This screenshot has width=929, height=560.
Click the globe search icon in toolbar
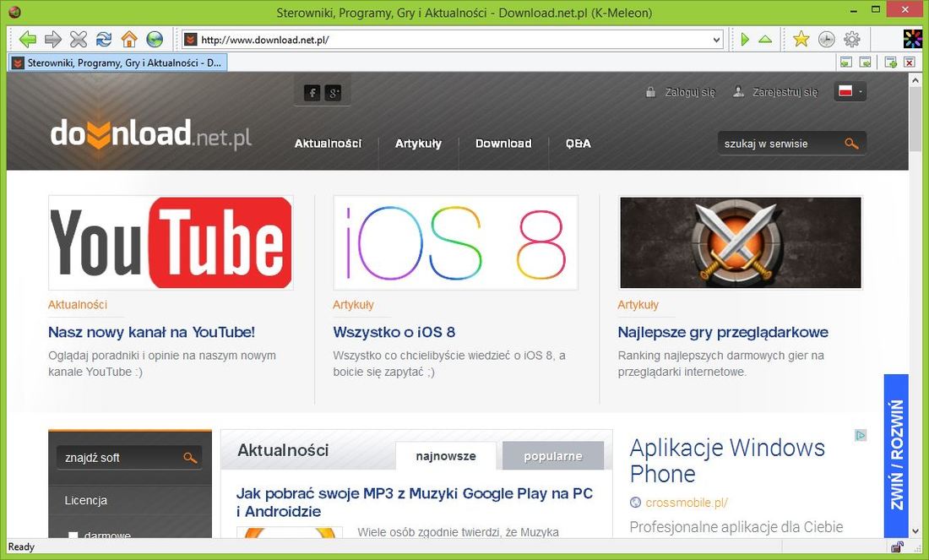(155, 40)
